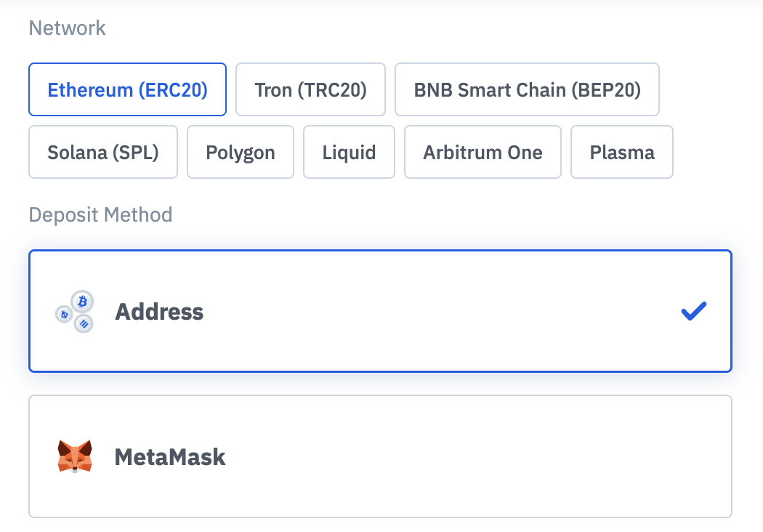The image size is (763, 532).
Task: Click the crypto coins icon beside Address
Action: coord(75,312)
